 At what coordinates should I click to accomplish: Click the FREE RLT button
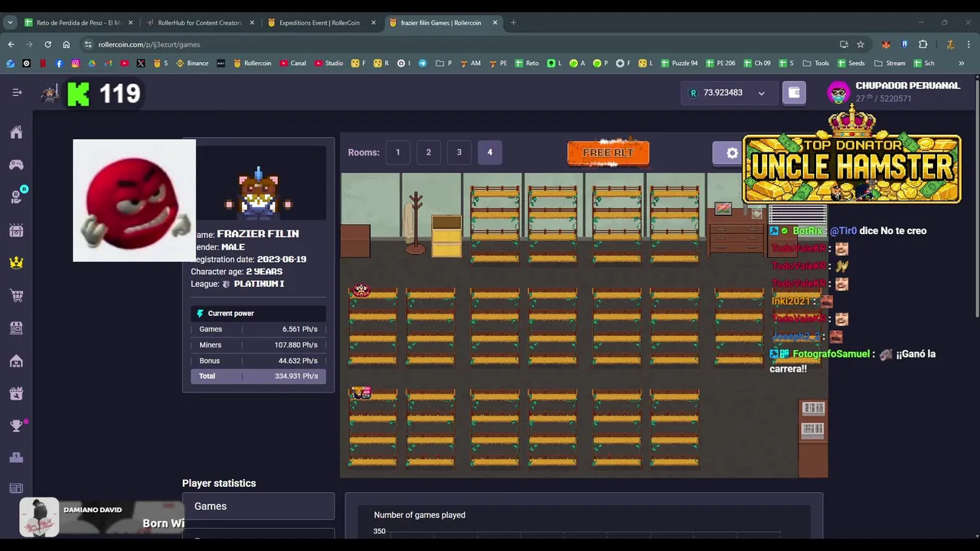(x=608, y=153)
